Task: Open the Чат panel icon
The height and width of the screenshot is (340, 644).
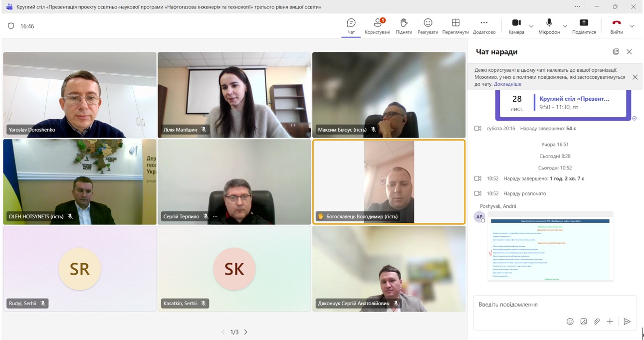Action: pos(351,23)
